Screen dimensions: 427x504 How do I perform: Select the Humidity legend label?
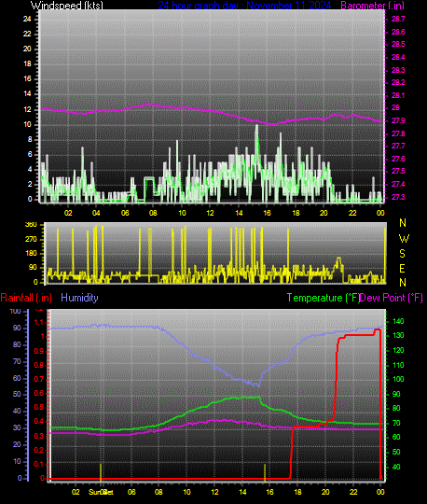click(x=79, y=298)
